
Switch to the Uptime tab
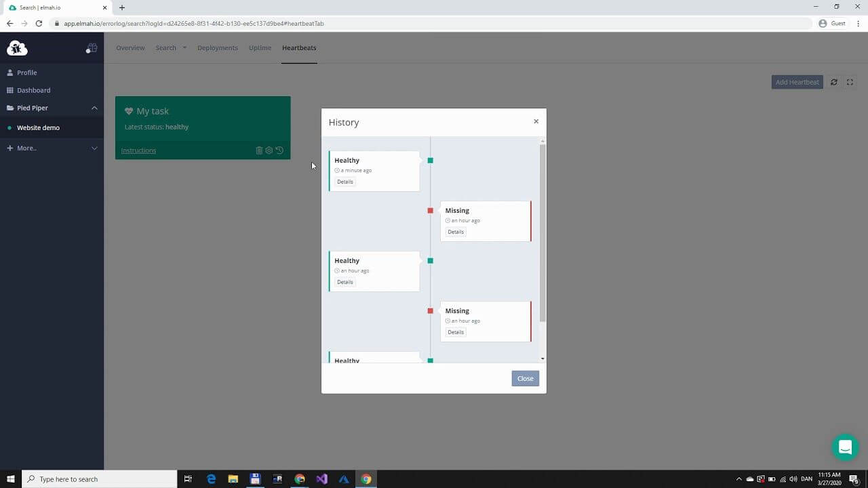pyautogui.click(x=260, y=48)
